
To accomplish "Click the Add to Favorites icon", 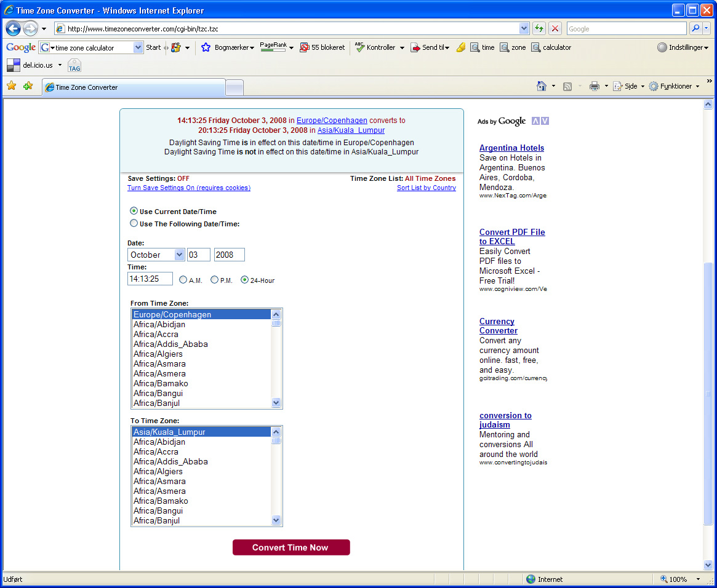I will coord(28,85).
